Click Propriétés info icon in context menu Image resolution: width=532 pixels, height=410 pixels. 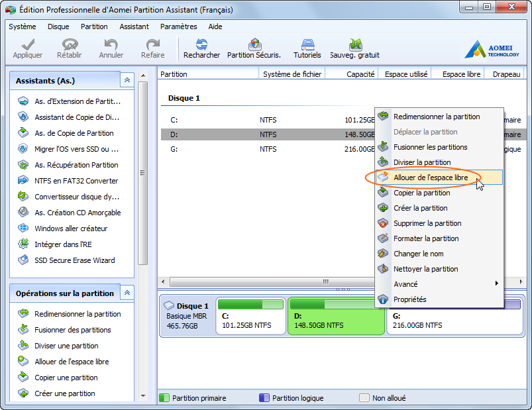pyautogui.click(x=383, y=299)
